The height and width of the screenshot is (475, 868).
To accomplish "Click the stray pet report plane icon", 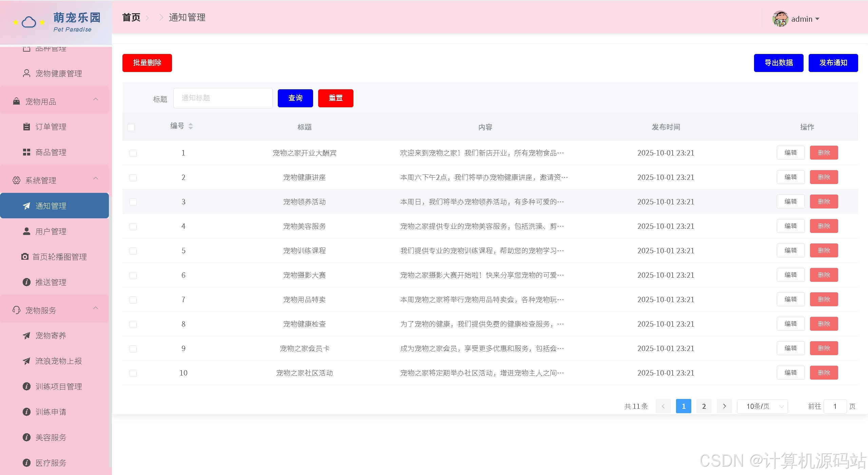I will tap(26, 361).
